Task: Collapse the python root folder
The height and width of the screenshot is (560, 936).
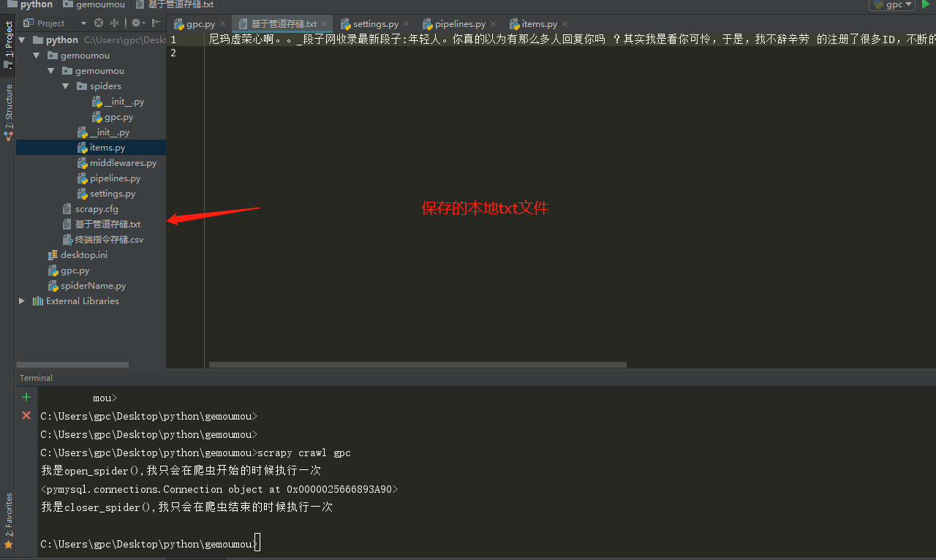Action: coord(22,40)
